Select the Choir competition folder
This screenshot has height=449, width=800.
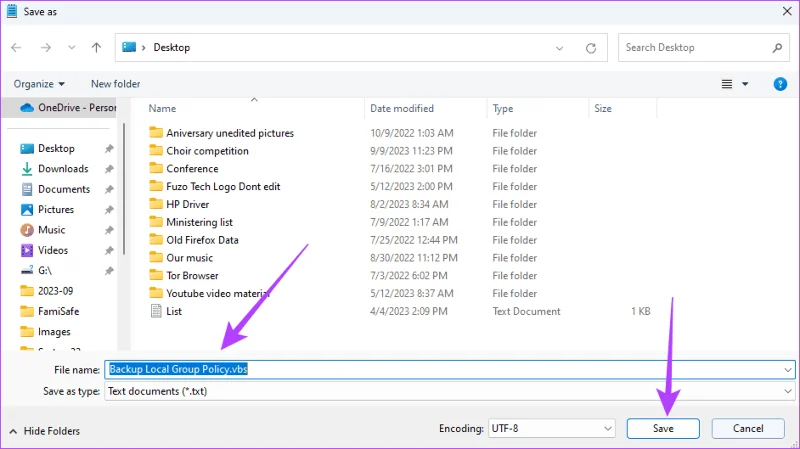click(199, 151)
